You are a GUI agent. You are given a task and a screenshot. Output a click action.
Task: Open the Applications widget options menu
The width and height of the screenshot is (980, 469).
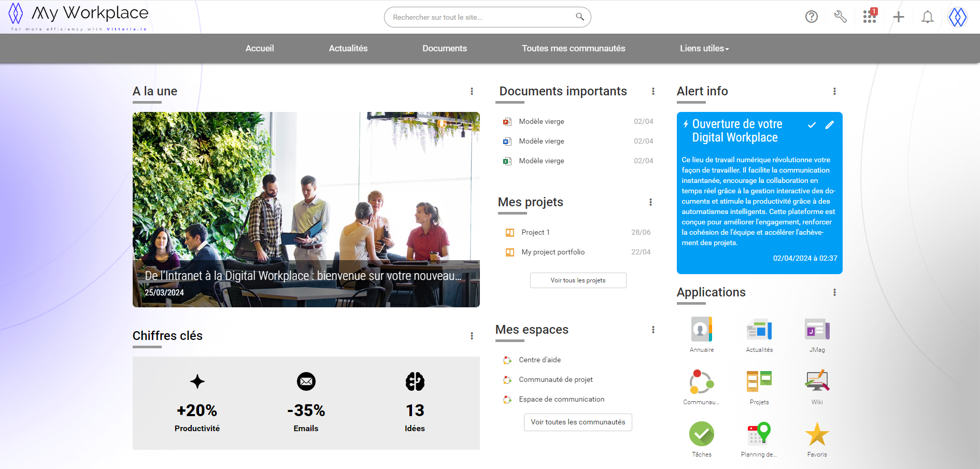[834, 292]
